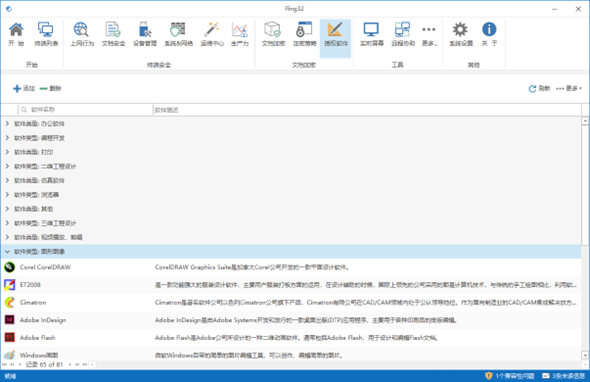
Task: Expand the 浏览器 software type group
Action: coord(7,195)
